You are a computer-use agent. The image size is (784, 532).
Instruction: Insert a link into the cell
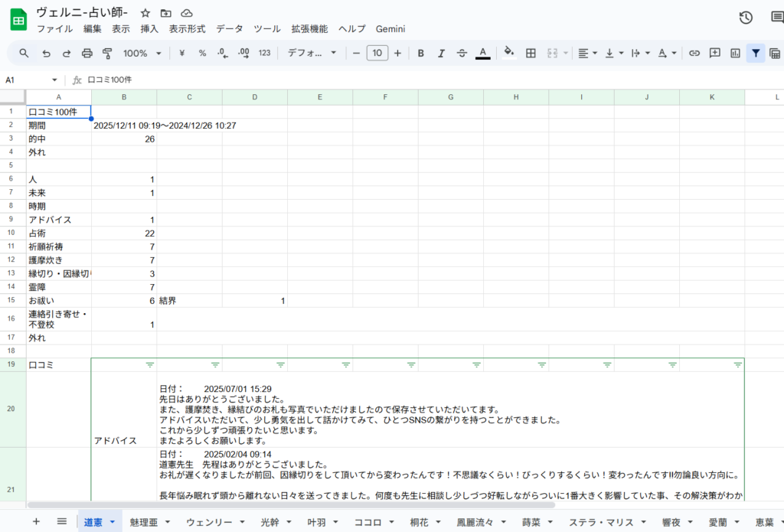pyautogui.click(x=694, y=54)
